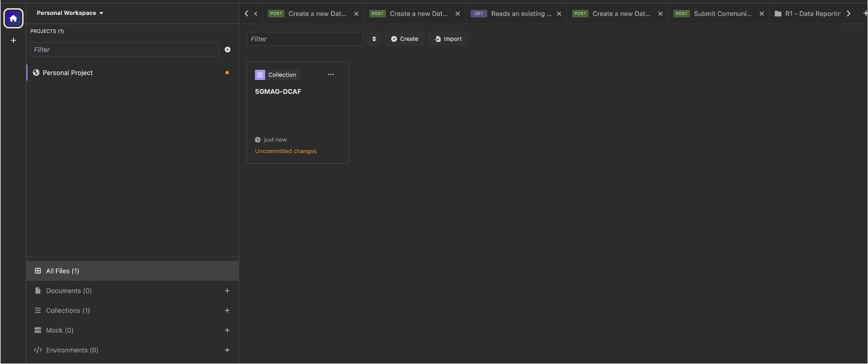Click the home icon in the sidebar
The height and width of the screenshot is (364, 868).
tap(13, 18)
